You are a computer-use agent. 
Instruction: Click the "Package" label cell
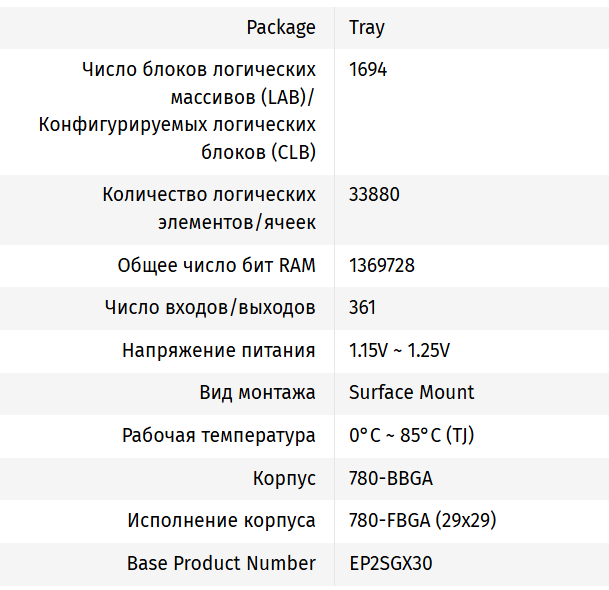pos(281,28)
